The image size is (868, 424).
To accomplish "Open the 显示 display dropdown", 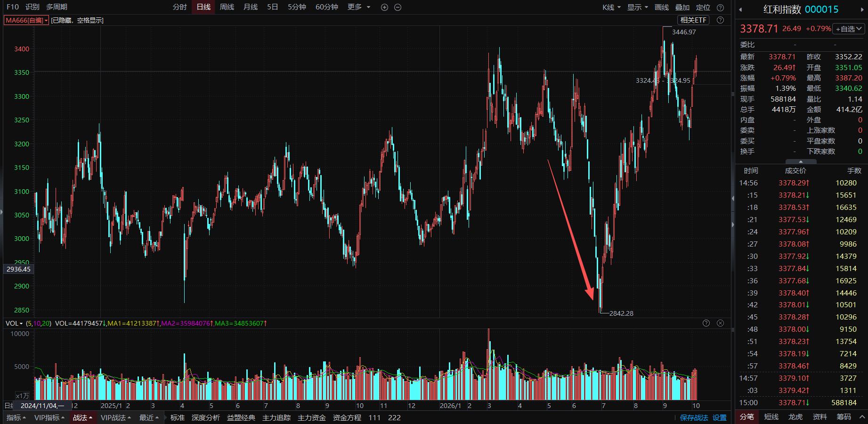I will (638, 7).
